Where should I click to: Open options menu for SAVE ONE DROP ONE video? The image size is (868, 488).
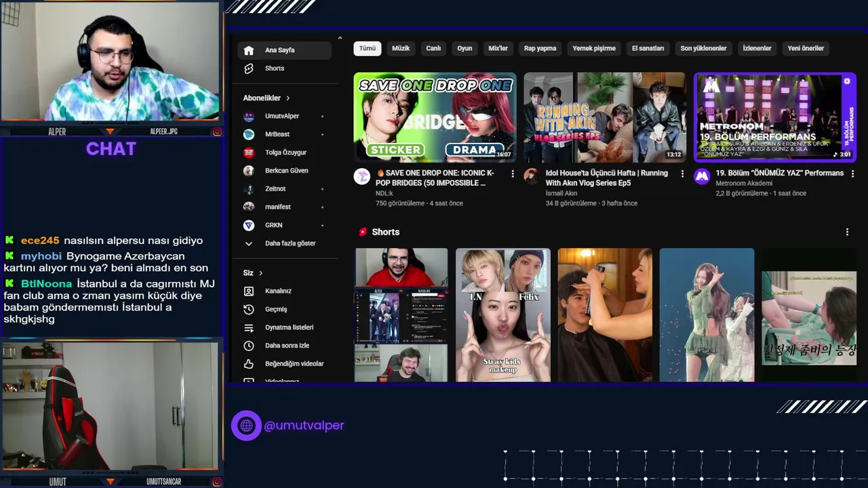click(x=513, y=174)
